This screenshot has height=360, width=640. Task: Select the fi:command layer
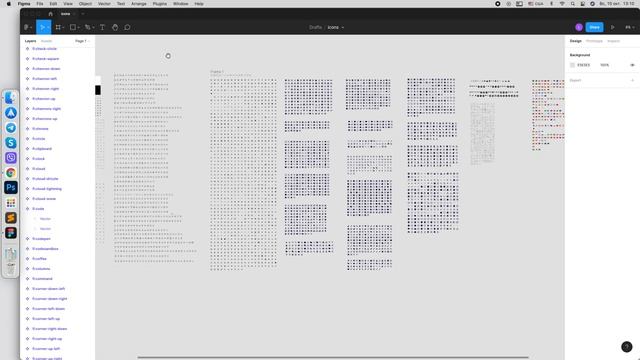[x=42, y=279]
